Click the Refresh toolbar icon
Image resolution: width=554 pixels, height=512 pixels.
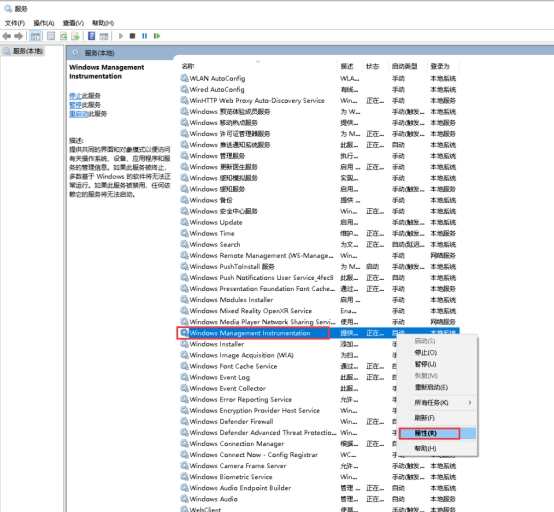pyautogui.click(x=64, y=36)
